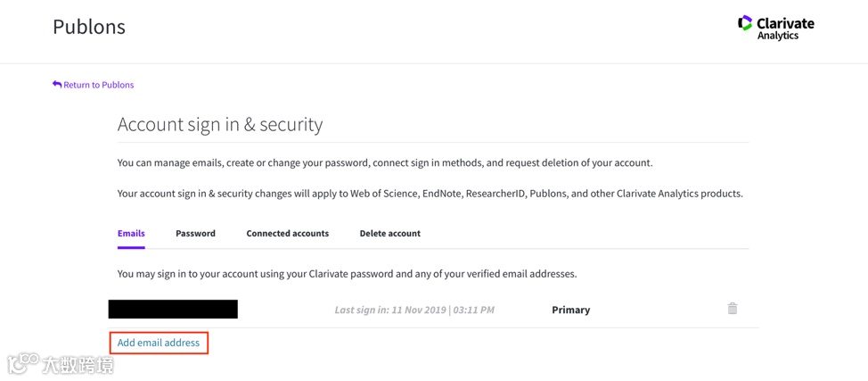Click the 'You may sign in' verified emails text
The width and height of the screenshot is (868, 381).
coord(347,274)
